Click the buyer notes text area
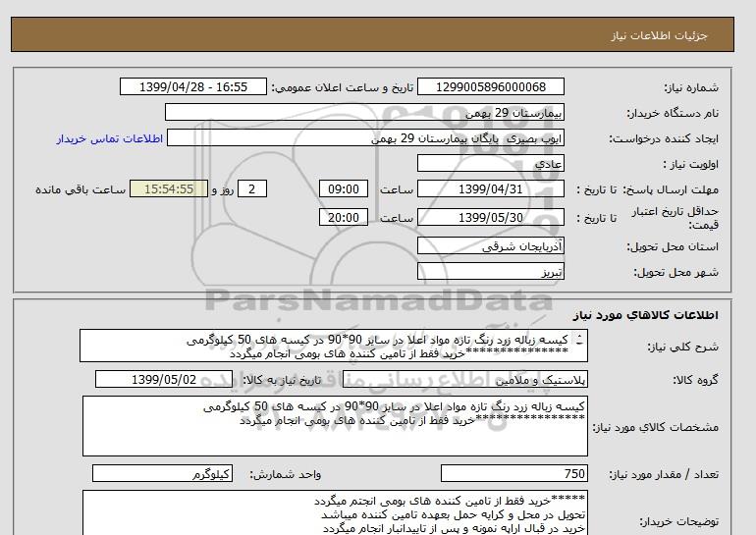This screenshot has width=756, height=535. (335, 513)
